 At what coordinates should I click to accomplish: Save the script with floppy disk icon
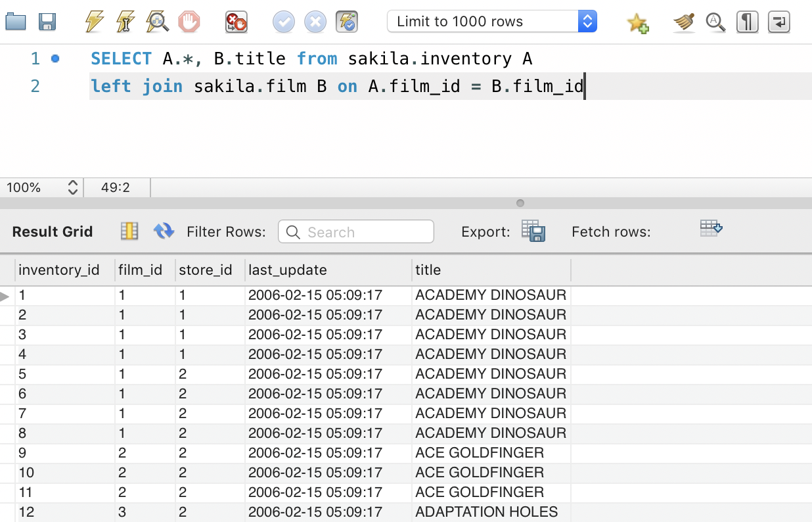(47, 22)
